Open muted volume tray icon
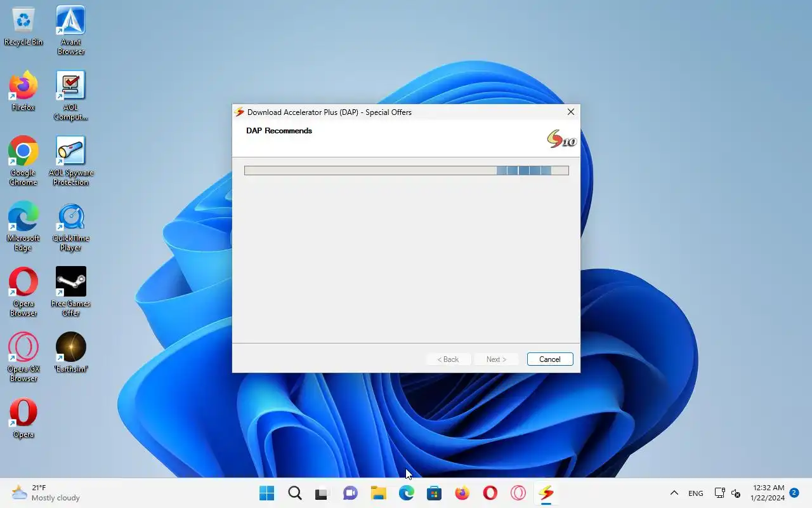 tap(736, 493)
